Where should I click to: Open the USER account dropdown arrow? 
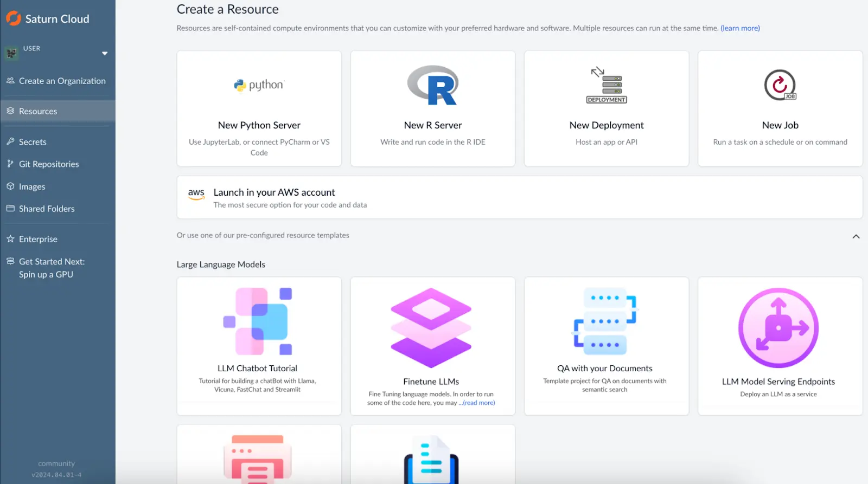coord(105,53)
